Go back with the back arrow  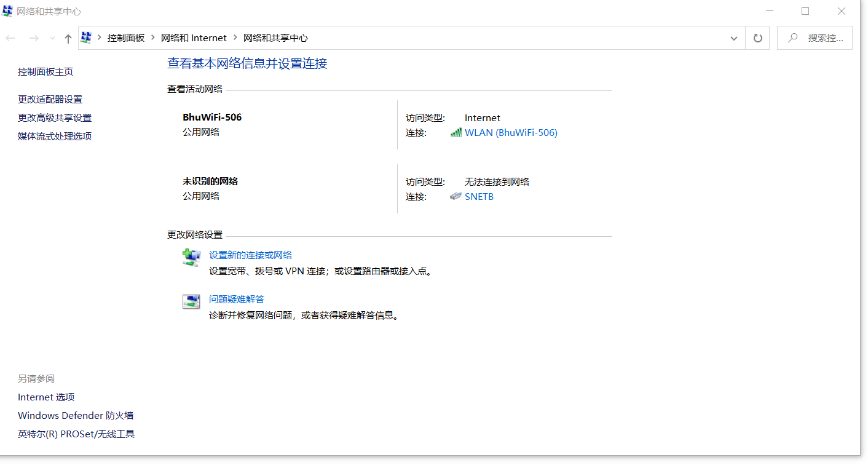(10, 38)
